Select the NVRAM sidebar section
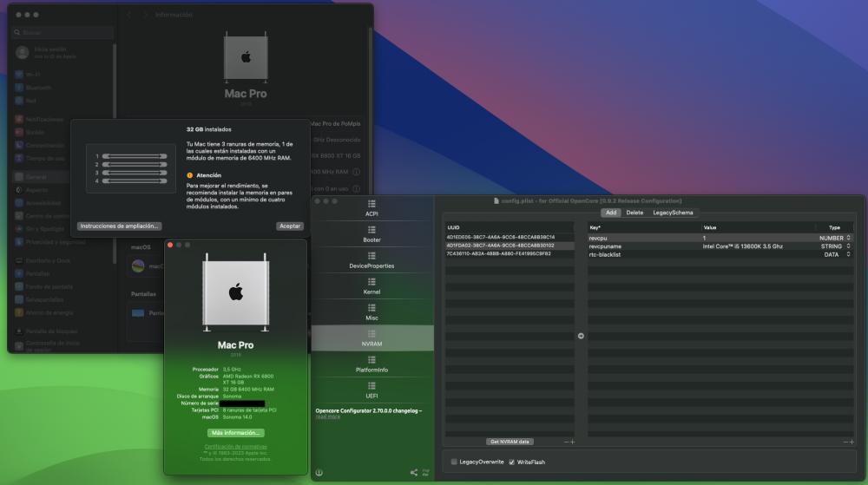Viewport: 868px width, 485px height. pyautogui.click(x=372, y=338)
